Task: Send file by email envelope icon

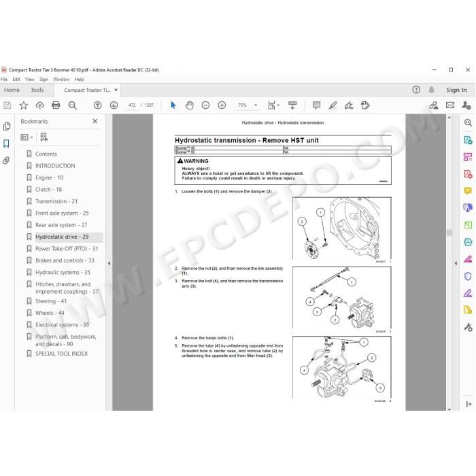Action: coord(450,105)
